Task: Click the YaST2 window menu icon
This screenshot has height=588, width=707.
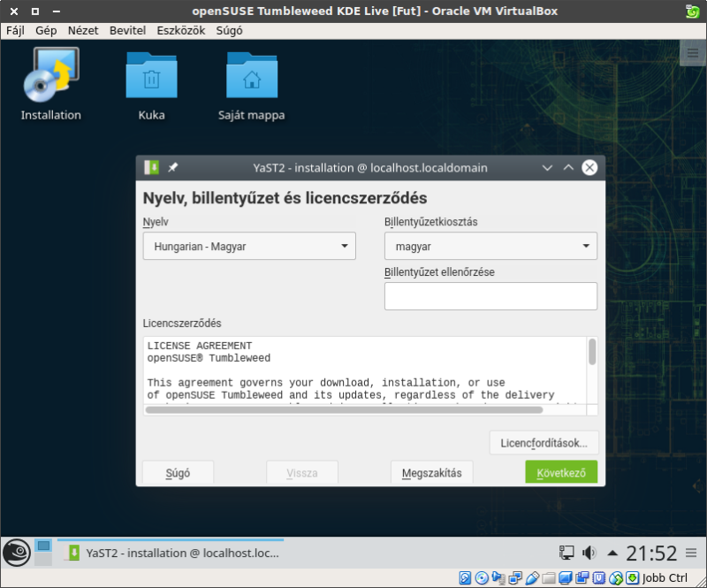Action: [x=151, y=168]
